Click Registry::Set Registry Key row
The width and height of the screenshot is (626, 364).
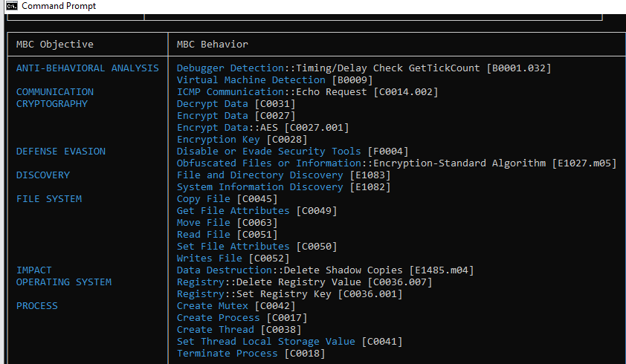[x=289, y=294]
